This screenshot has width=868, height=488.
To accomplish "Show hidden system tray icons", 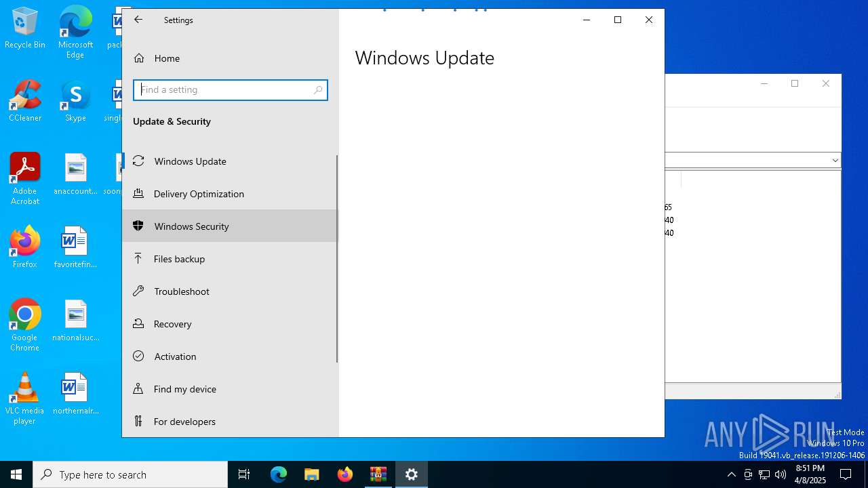I will pyautogui.click(x=731, y=474).
